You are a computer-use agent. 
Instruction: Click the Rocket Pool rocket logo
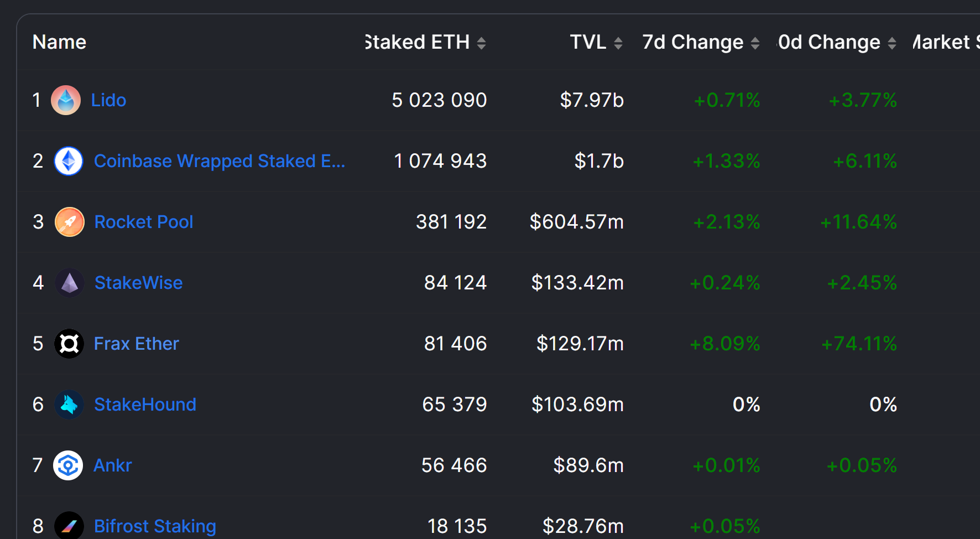click(x=70, y=222)
